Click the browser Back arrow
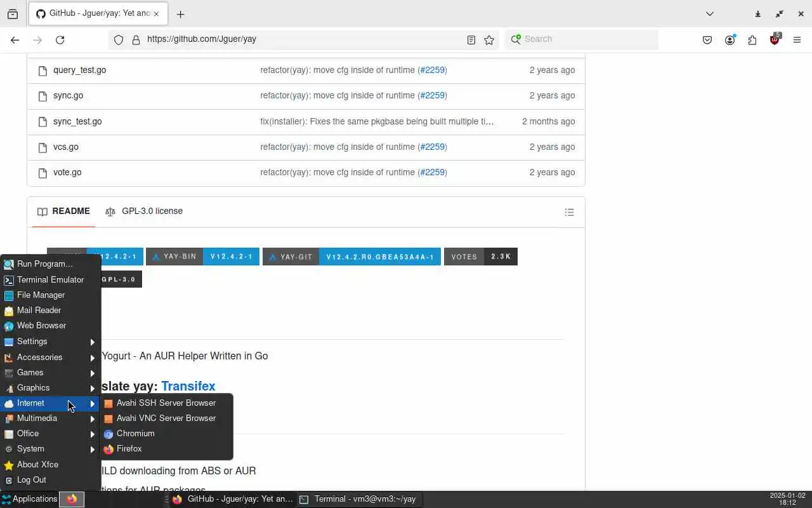This screenshot has height=508, width=812. [x=15, y=39]
